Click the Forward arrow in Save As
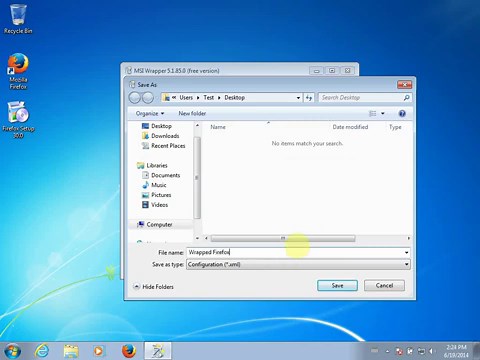 (148, 98)
